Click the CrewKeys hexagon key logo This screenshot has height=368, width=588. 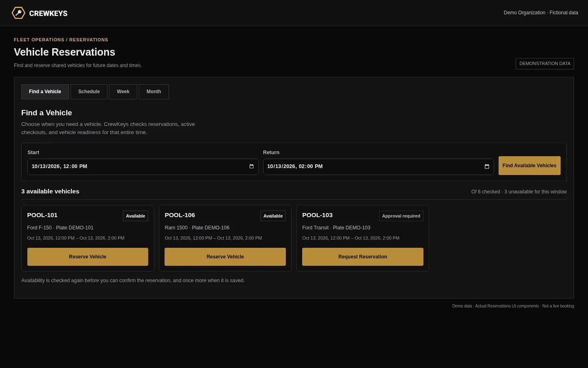pyautogui.click(x=18, y=13)
